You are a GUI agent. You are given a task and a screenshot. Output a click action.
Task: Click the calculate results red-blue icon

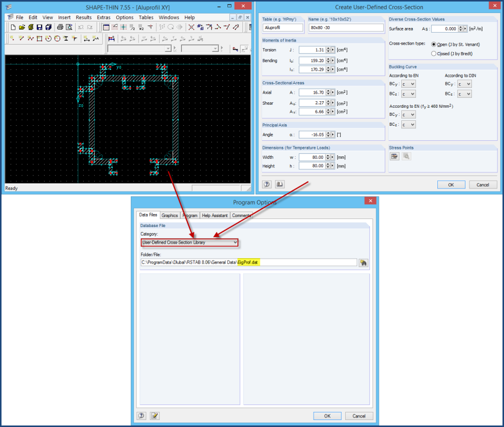112,39
